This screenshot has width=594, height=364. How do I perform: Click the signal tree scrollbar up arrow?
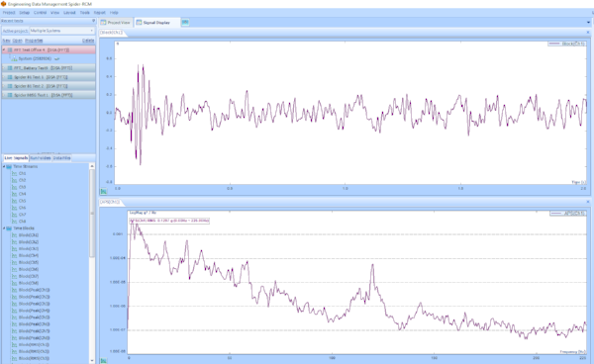[92, 166]
